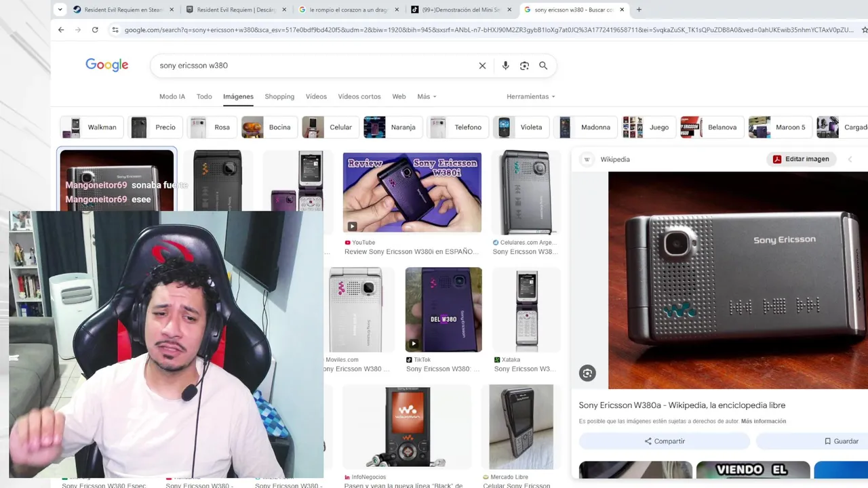Viewport: 868px width, 488px height.
Task: Open Xataka open flip phone image
Action: click(x=526, y=310)
